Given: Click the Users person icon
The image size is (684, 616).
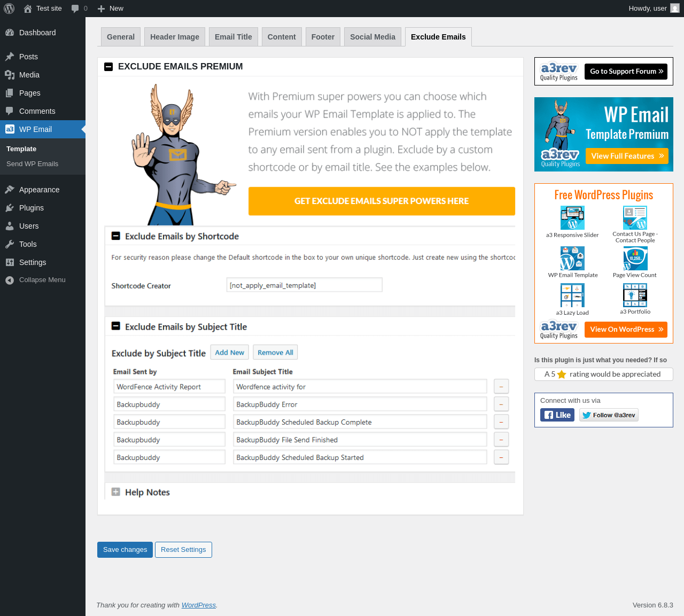Looking at the screenshot, I should coord(10,226).
